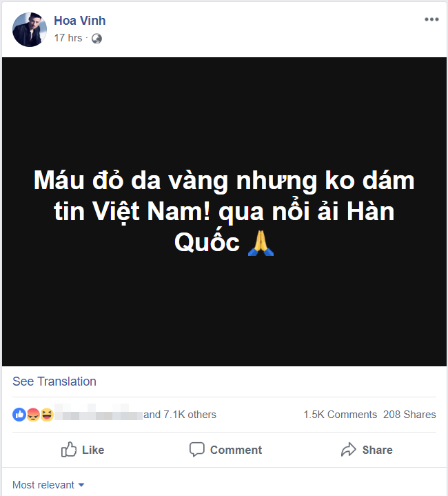This screenshot has height=496, width=448.
Task: Click the red Angry reaction icon
Action: (32, 415)
